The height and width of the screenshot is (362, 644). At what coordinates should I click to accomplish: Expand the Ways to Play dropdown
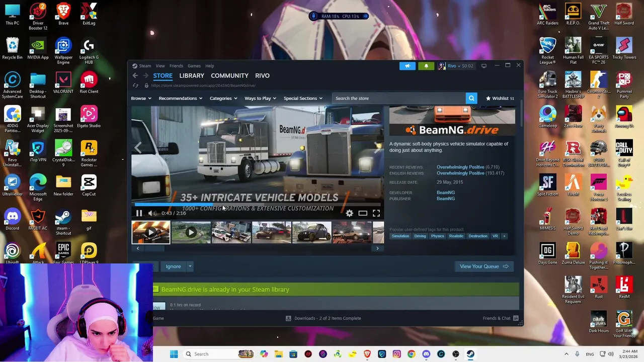260,99
